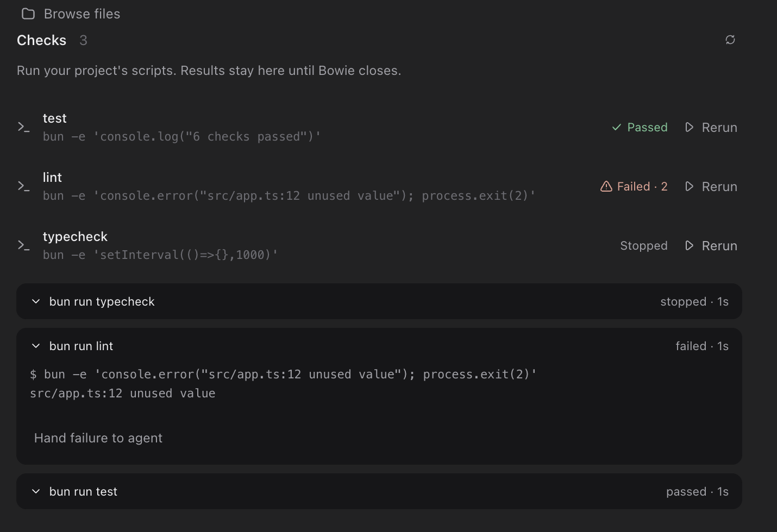The width and height of the screenshot is (777, 532).
Task: Click the 'bun run lint' title text
Action: pos(81,346)
